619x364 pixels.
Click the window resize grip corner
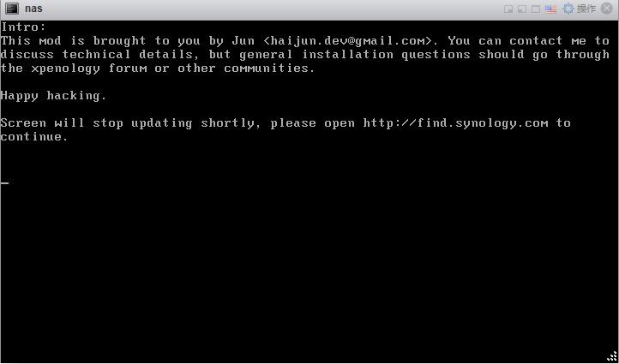tap(612, 356)
